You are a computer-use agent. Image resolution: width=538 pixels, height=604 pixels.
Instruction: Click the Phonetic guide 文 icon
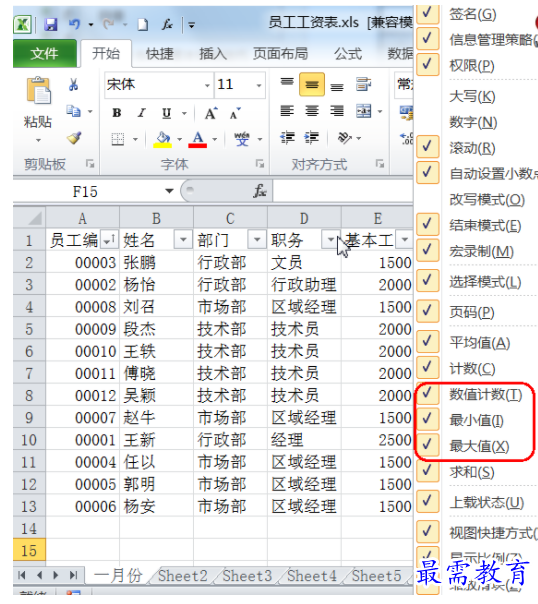pos(242,139)
